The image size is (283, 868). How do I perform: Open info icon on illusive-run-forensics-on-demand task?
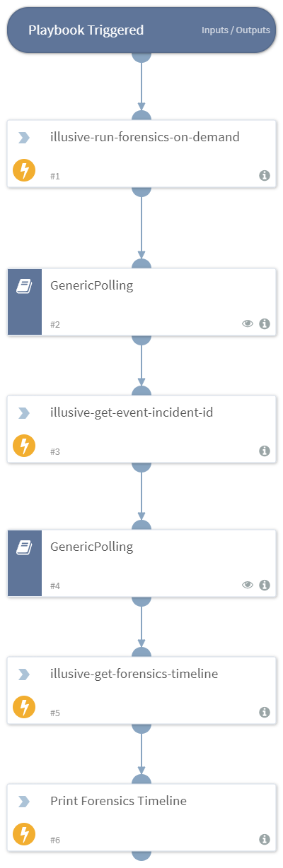pos(265,176)
